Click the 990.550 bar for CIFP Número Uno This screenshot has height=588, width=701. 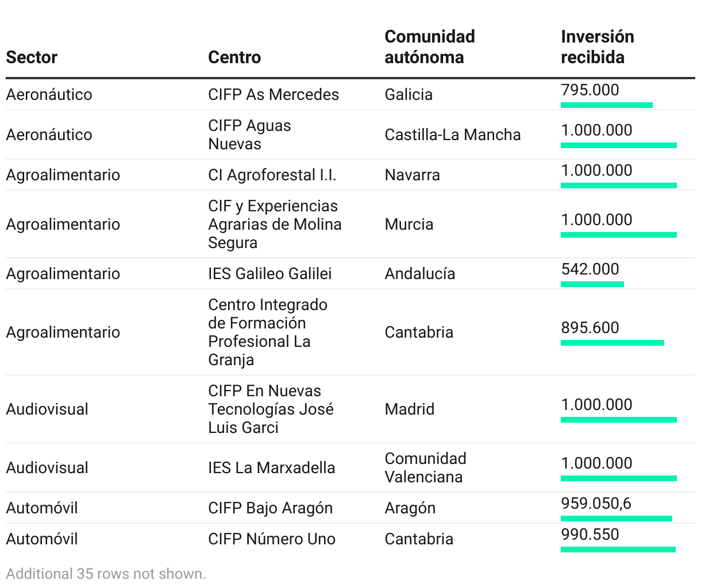[x=618, y=550]
